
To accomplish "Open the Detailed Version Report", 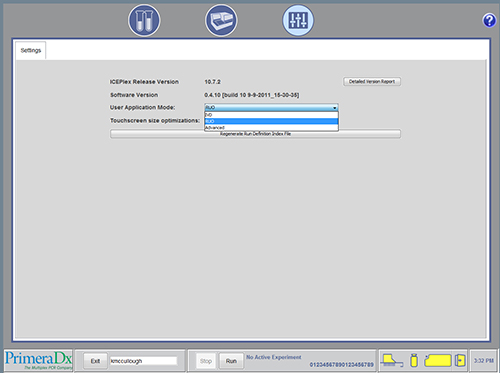I will (372, 81).
